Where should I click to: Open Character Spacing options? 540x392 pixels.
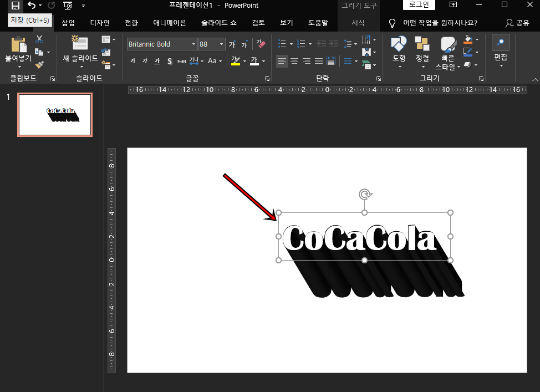pyautogui.click(x=196, y=61)
